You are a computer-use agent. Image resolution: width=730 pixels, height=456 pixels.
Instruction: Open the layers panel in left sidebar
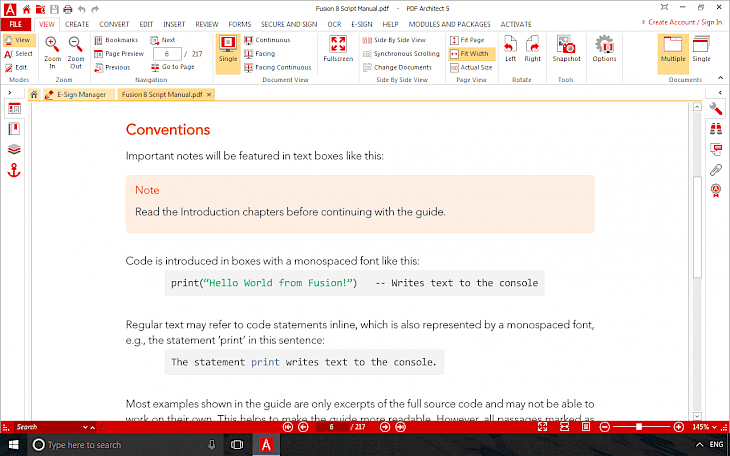click(x=14, y=149)
